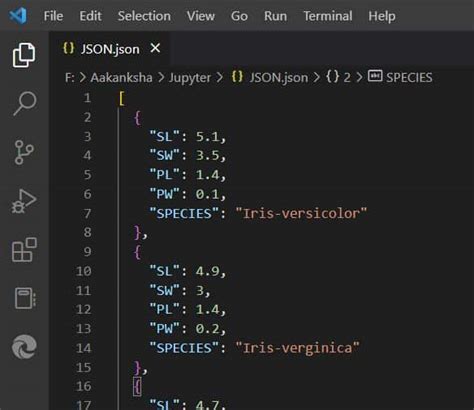
Task: Click the "PW": 0.1 entry
Action: point(188,194)
